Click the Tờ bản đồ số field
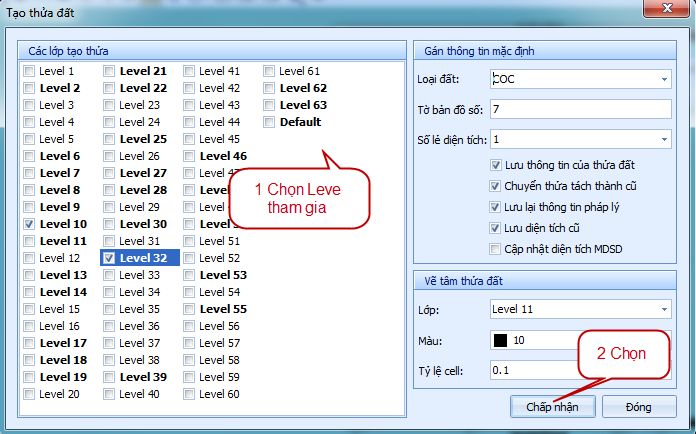This screenshot has height=434, width=696. [580, 109]
